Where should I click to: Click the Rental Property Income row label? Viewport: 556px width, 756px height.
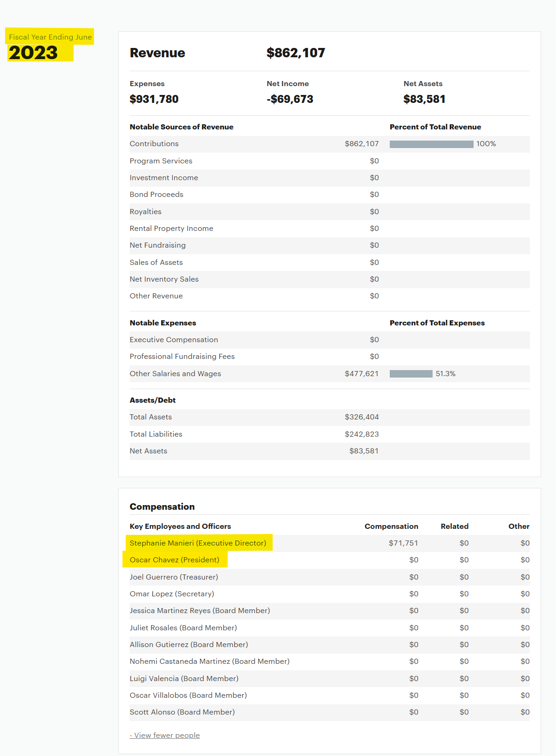tap(171, 228)
